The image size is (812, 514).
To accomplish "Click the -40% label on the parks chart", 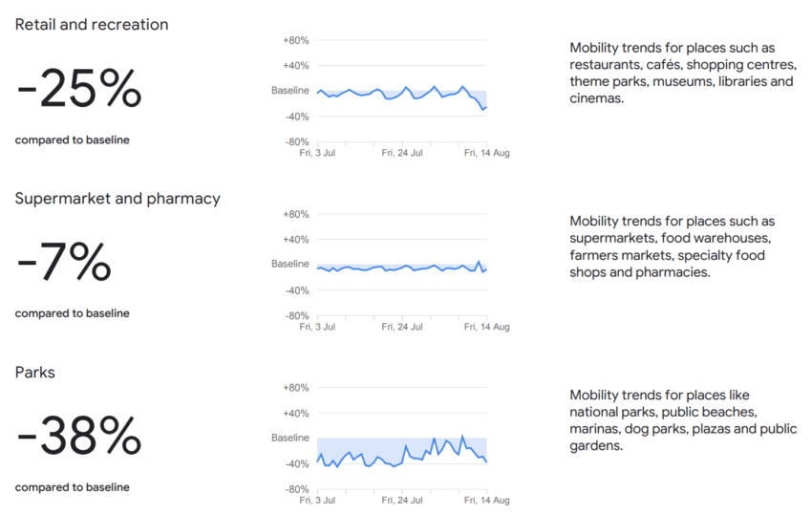I will tap(296, 464).
